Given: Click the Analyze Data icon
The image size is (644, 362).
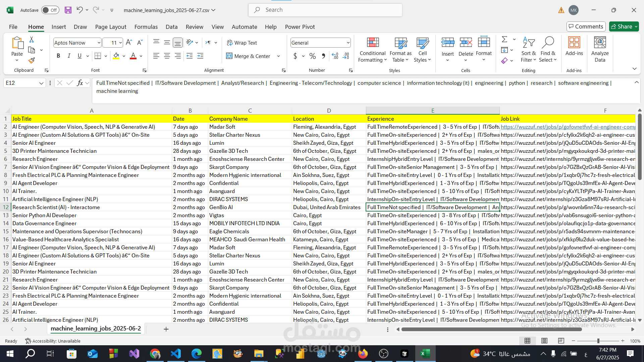Looking at the screenshot, I should click(600, 50).
